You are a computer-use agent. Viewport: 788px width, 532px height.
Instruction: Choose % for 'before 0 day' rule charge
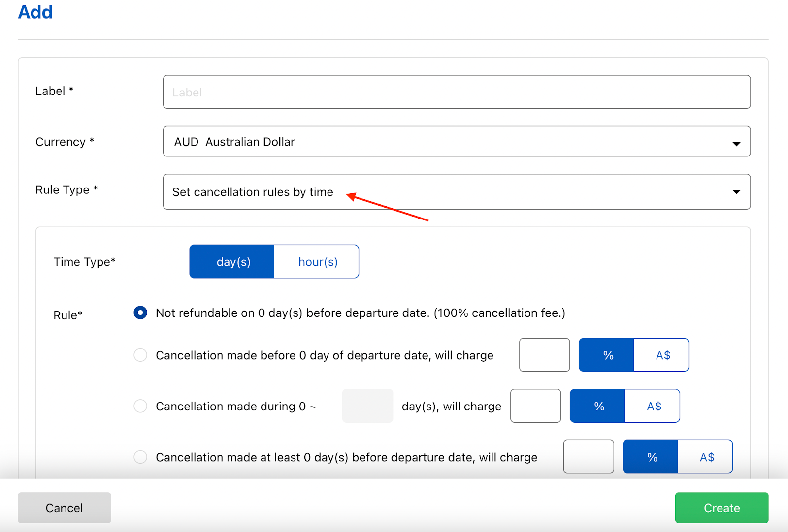(x=606, y=355)
